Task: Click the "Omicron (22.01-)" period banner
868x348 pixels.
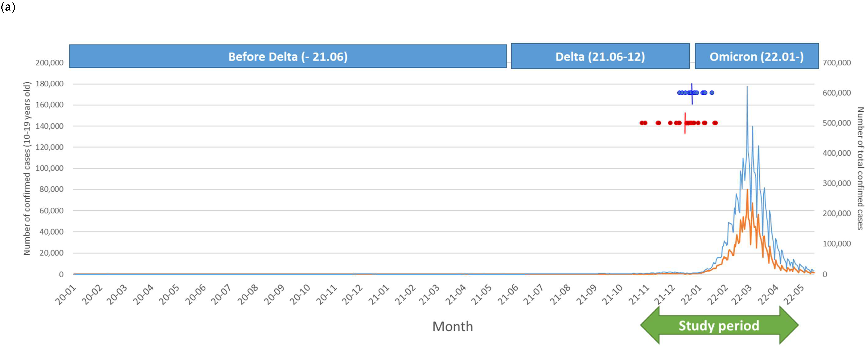Action: tap(757, 57)
